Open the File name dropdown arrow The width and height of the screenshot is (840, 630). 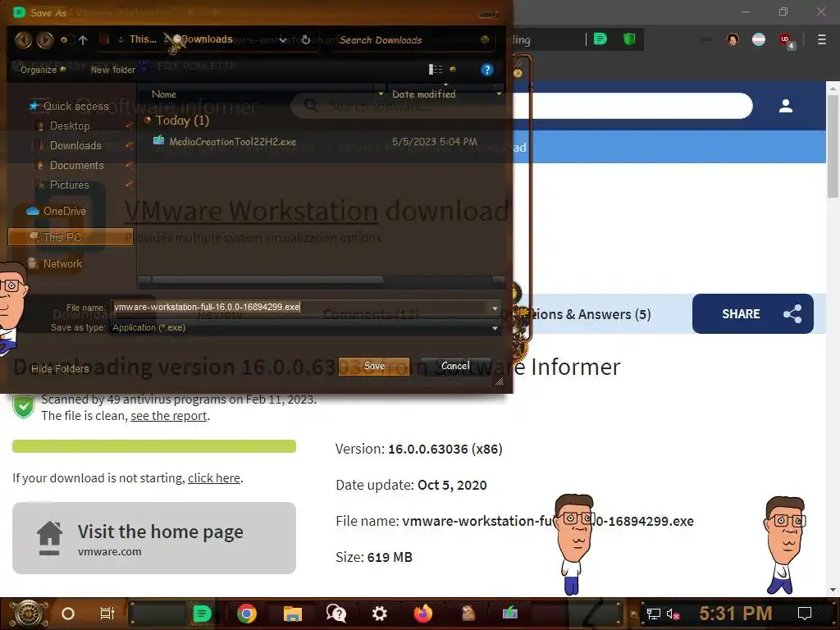pos(495,308)
